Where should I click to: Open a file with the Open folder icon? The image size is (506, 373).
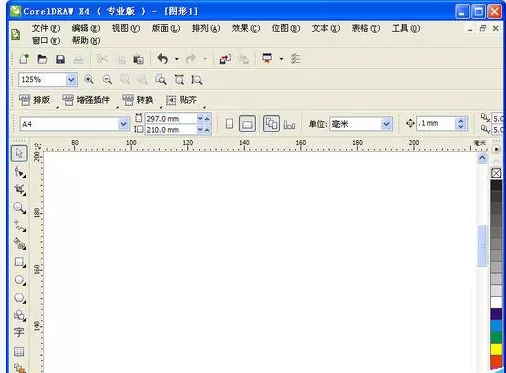42,59
